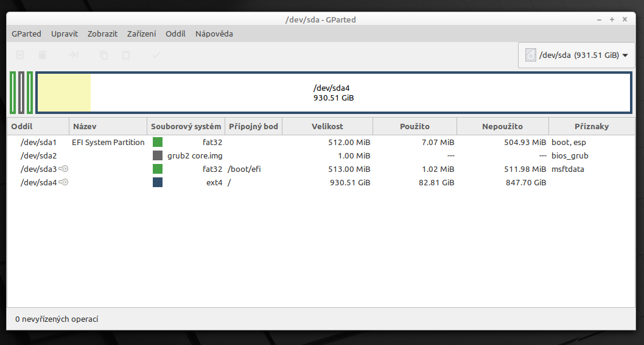The height and width of the screenshot is (345, 644).
Task: Click the Souborový systém column header
Action: [x=186, y=126]
